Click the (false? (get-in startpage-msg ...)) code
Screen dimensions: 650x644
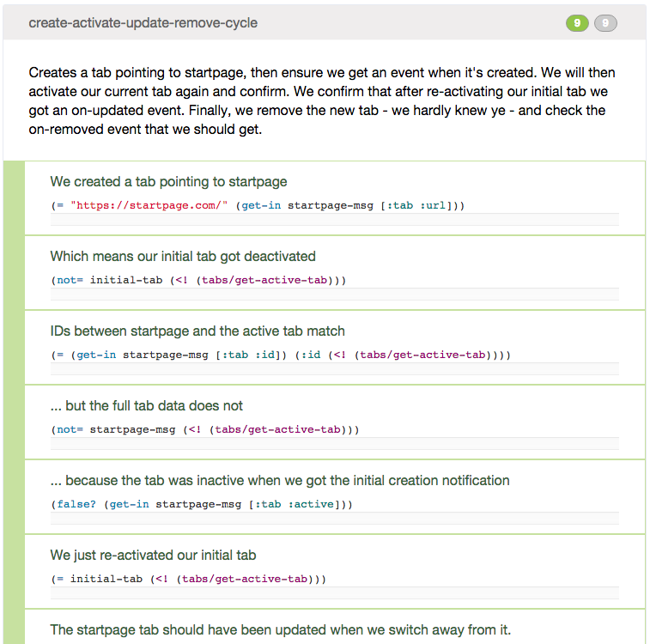coord(202,504)
